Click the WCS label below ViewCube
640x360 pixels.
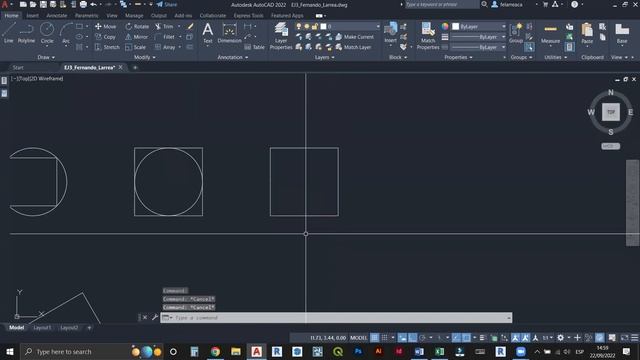click(x=610, y=146)
